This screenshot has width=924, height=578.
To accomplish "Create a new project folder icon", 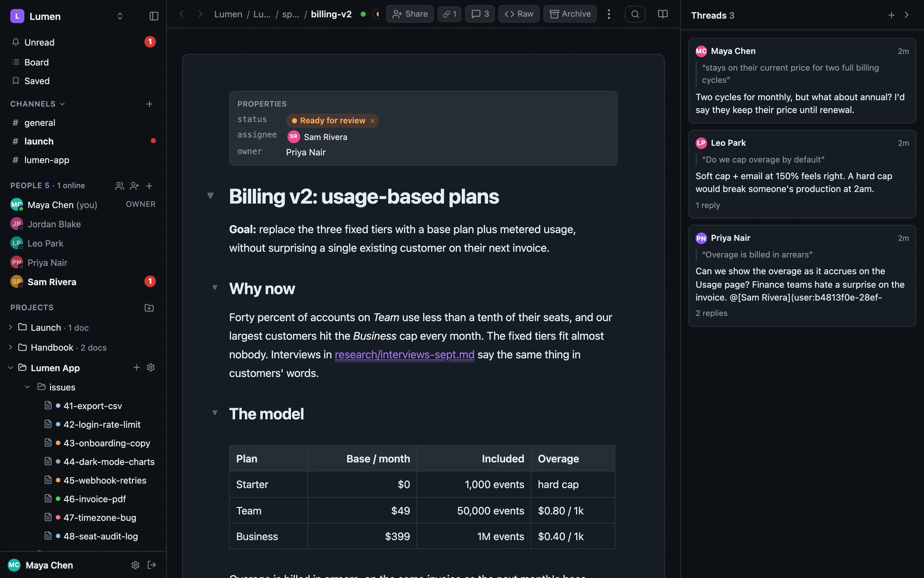I will coord(149,308).
